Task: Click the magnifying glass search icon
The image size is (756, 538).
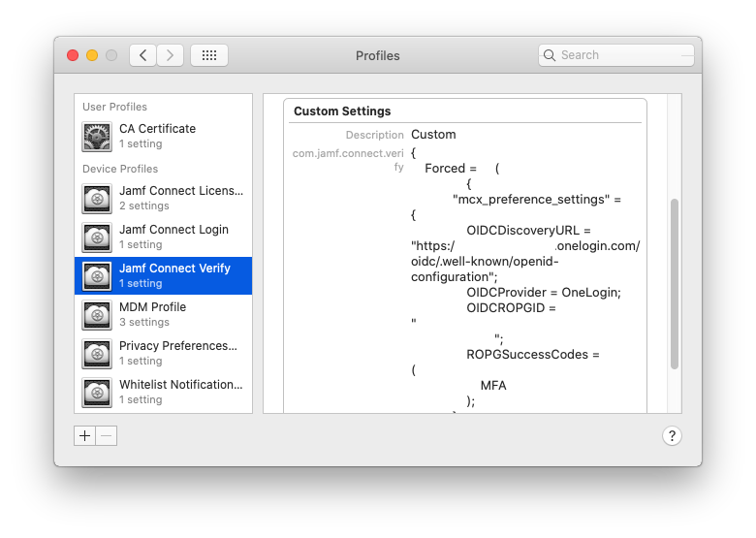Action: click(550, 55)
